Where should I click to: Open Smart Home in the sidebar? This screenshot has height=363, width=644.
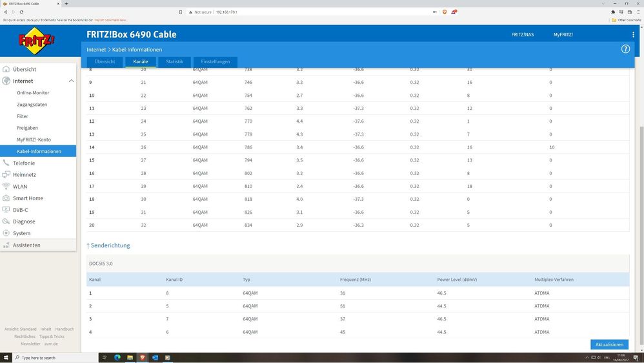click(x=28, y=198)
